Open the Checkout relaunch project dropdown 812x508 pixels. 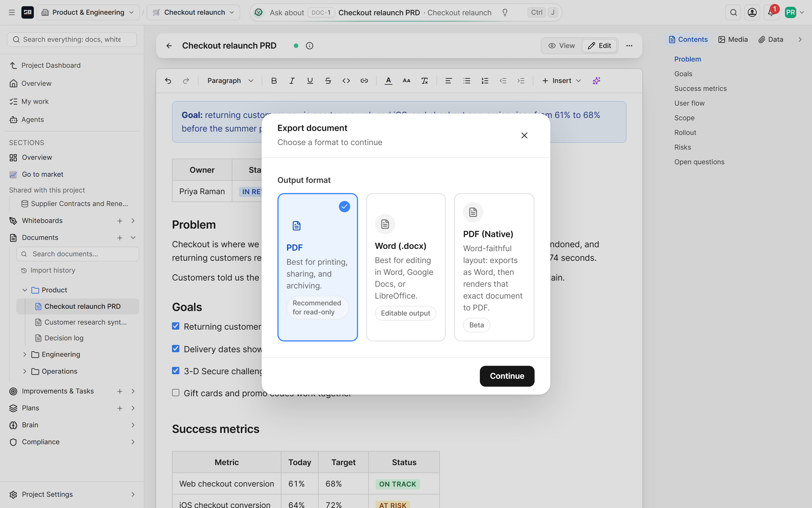pos(193,12)
